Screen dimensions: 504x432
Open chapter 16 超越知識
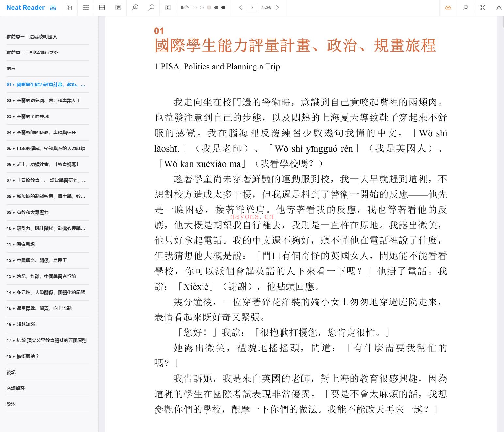21,324
